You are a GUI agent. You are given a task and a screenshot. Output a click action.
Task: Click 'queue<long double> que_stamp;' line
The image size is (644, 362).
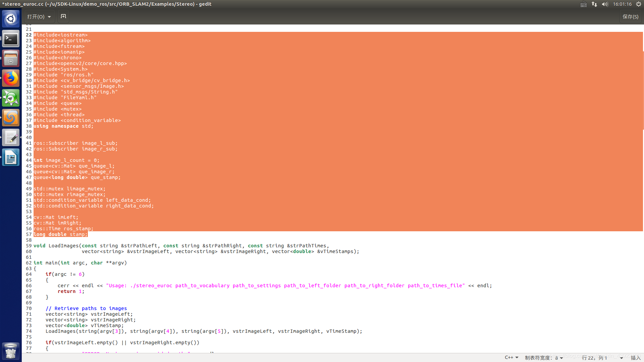pyautogui.click(x=77, y=177)
